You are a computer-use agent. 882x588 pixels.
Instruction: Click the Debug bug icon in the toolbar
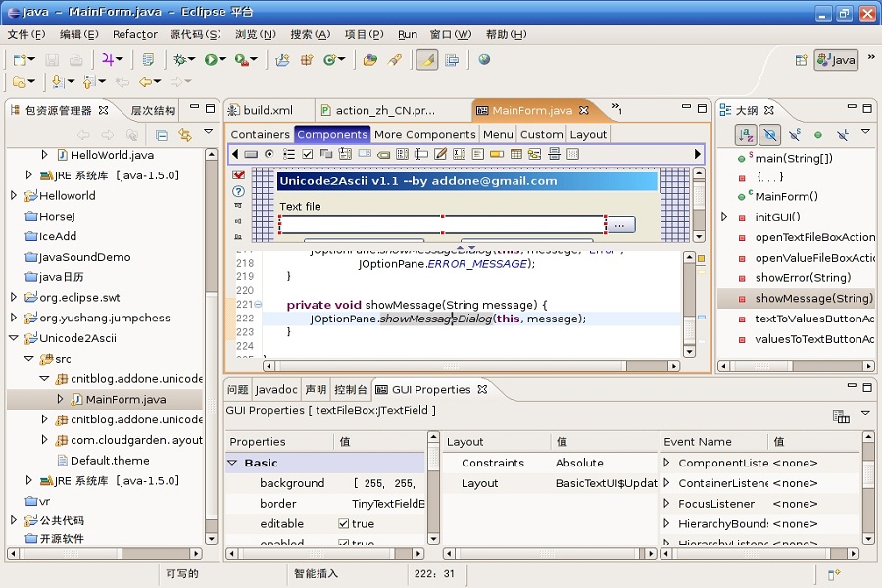pos(180,60)
